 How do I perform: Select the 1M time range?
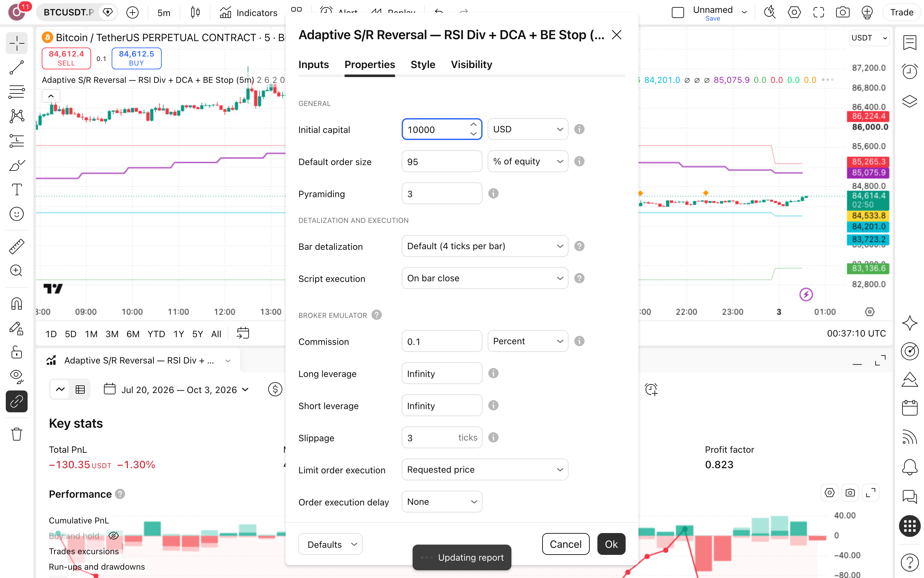[91, 334]
